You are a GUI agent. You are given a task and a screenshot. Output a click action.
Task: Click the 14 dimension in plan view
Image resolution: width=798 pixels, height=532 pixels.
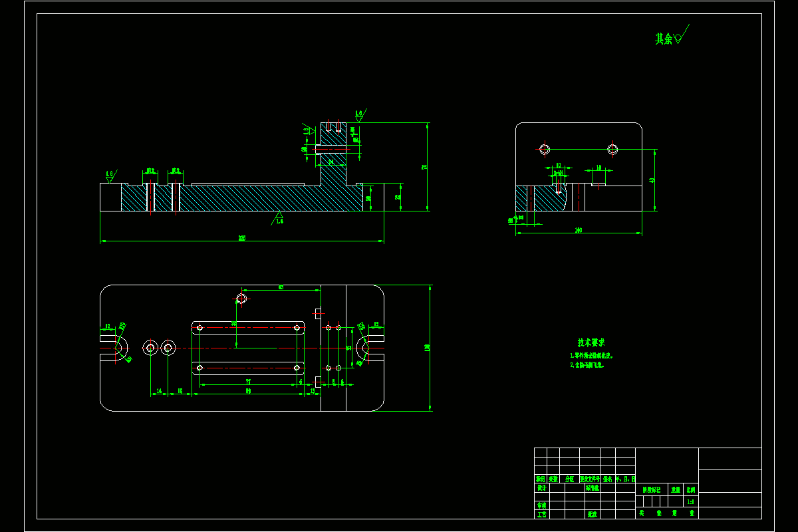tap(158, 391)
